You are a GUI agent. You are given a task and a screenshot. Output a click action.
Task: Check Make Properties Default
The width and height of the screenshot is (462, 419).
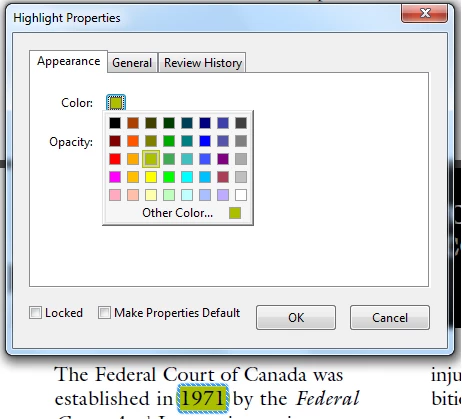[104, 313]
